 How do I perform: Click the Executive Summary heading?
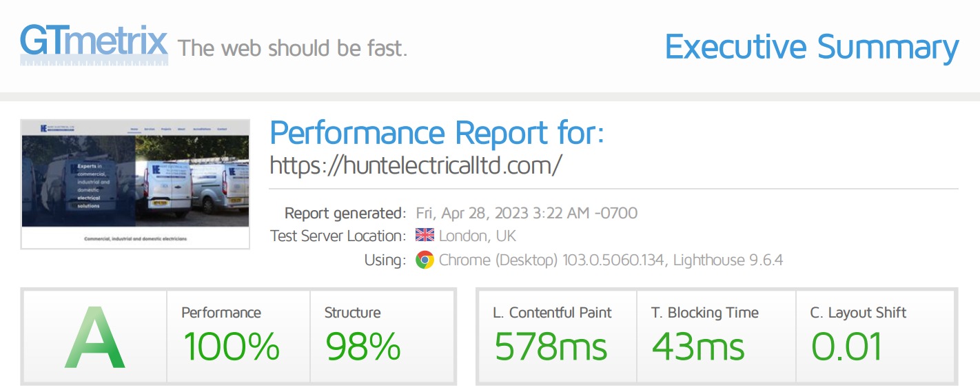coord(811,48)
